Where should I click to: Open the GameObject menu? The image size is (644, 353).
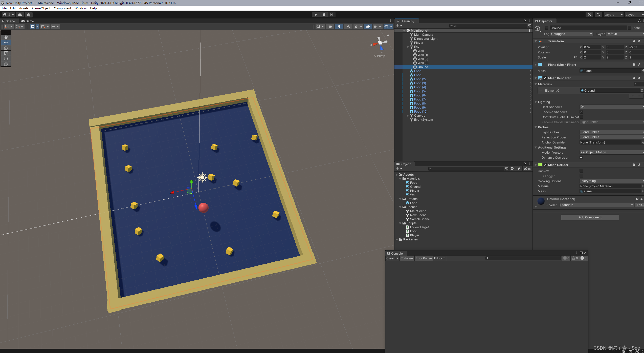pyautogui.click(x=41, y=8)
